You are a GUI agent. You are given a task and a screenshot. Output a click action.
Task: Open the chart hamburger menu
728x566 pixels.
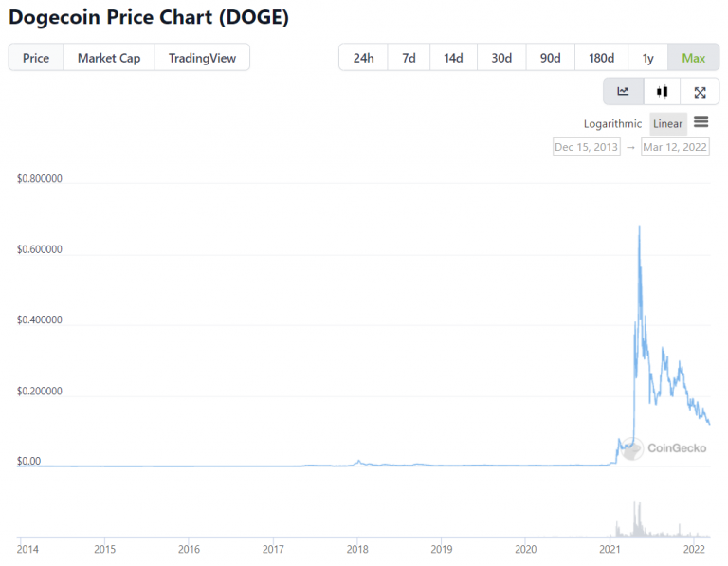[x=701, y=122]
